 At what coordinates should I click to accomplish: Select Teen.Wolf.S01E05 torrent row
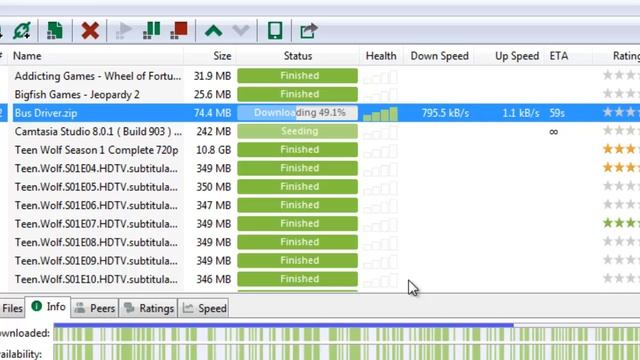pyautogui.click(x=96, y=187)
